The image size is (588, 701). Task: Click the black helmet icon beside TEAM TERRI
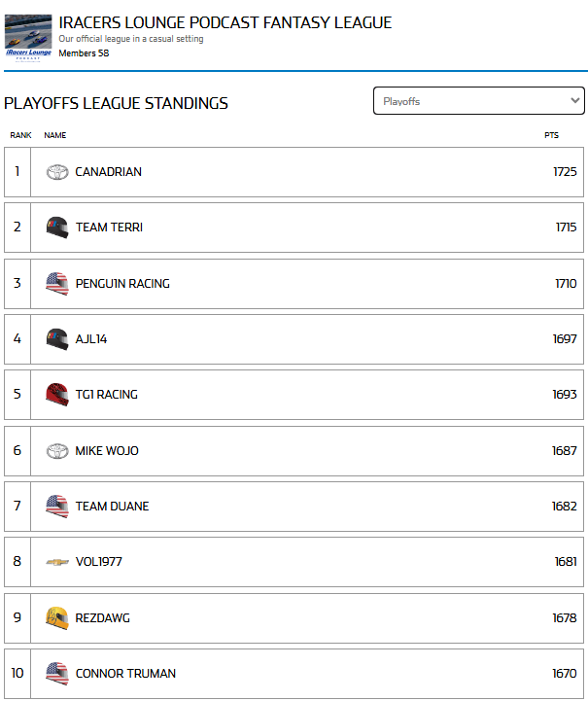tap(57, 228)
